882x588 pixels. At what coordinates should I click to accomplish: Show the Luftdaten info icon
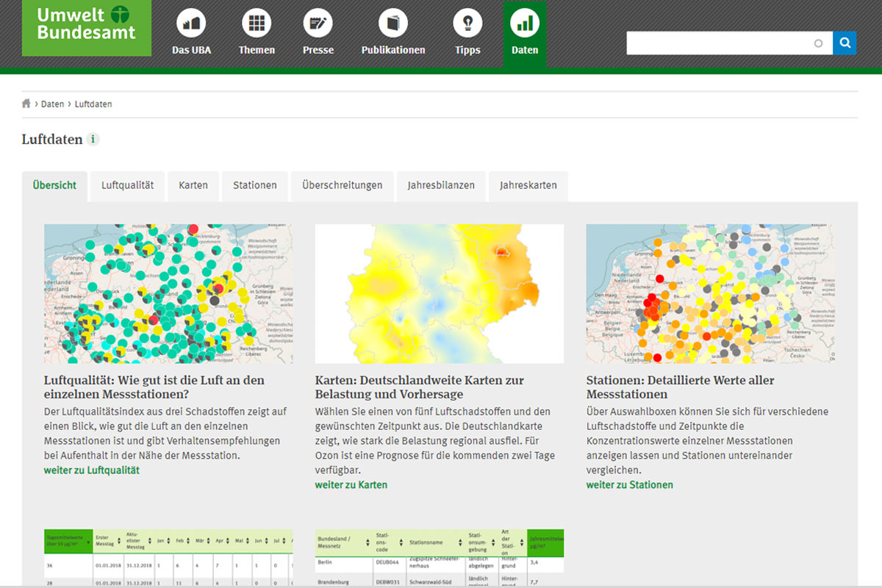point(93,139)
